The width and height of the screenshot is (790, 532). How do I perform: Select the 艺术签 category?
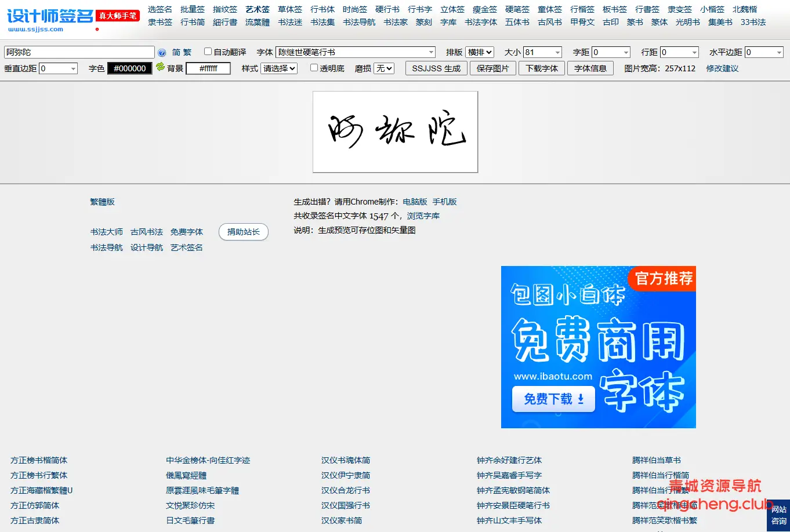pos(257,9)
